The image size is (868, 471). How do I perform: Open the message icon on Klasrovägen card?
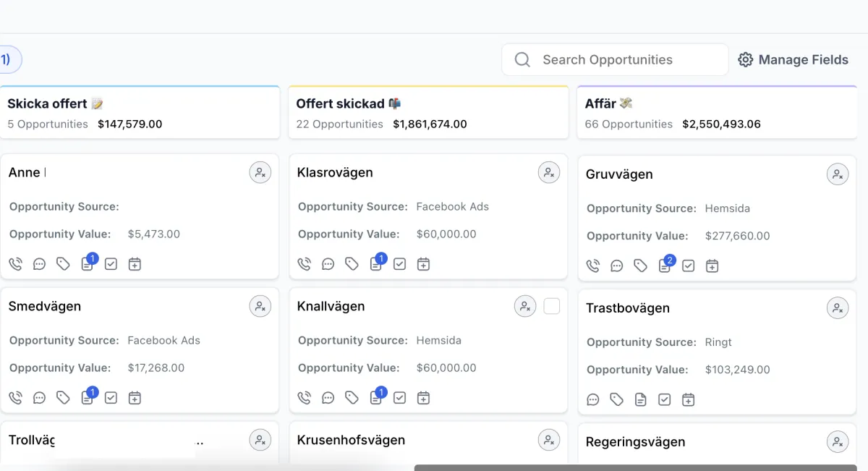point(328,264)
